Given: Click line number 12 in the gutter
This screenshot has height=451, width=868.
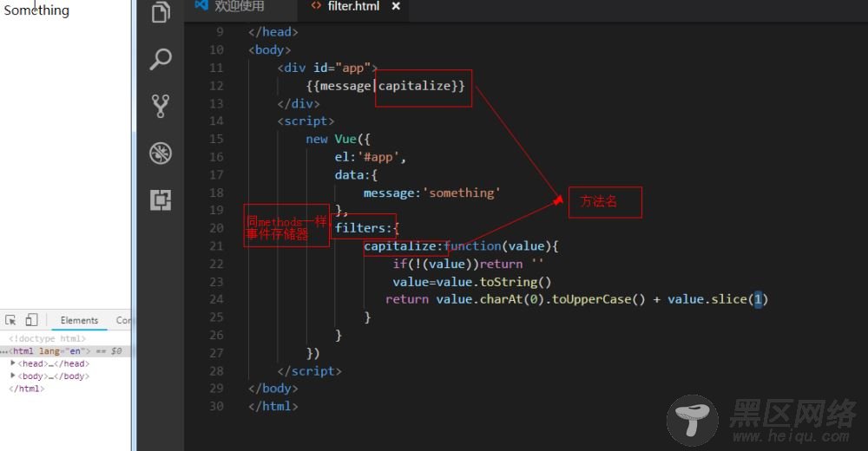Looking at the screenshot, I should (x=216, y=86).
